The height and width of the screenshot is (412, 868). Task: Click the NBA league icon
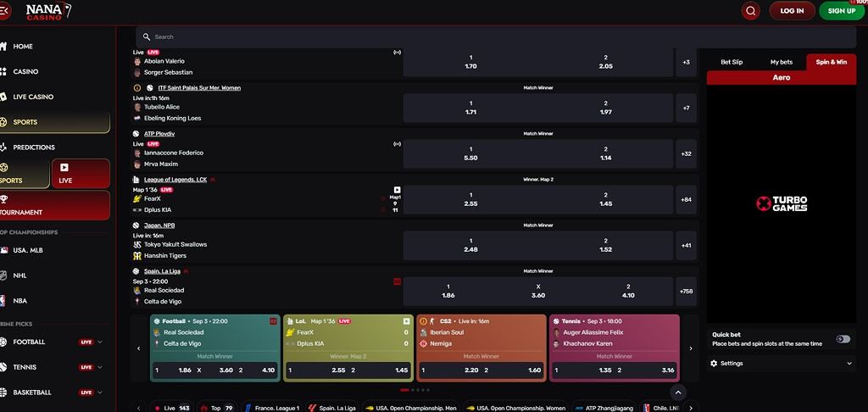click(x=3, y=301)
